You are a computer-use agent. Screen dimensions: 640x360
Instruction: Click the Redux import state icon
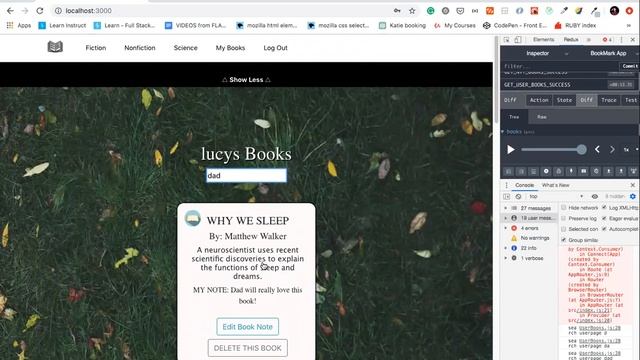tap(609, 171)
